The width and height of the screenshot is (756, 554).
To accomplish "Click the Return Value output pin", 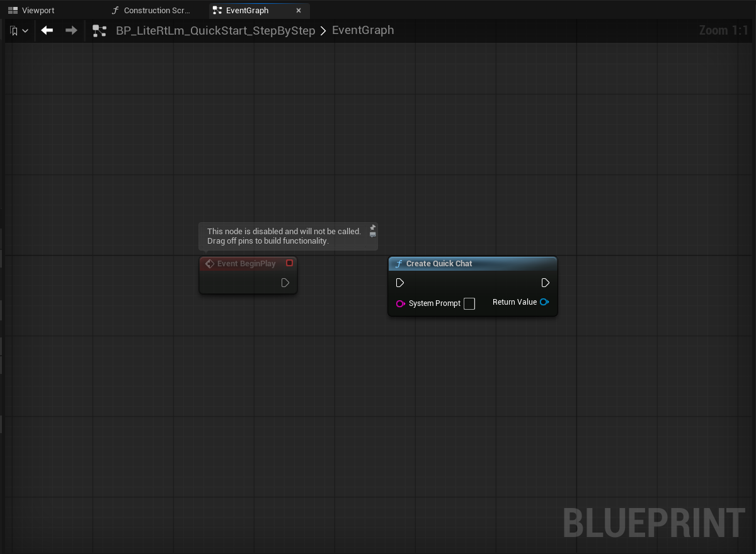I will point(544,302).
